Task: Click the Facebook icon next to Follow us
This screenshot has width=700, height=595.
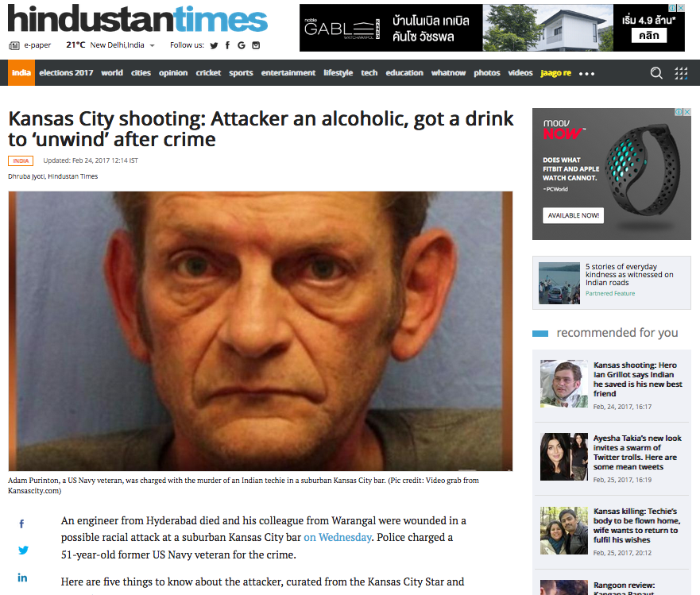Action: coord(228,45)
